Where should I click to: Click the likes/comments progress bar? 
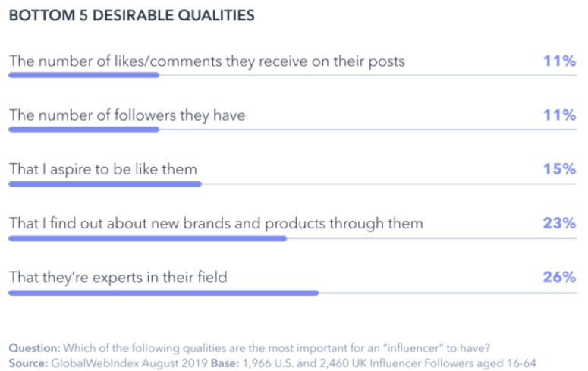pyautogui.click(x=83, y=75)
